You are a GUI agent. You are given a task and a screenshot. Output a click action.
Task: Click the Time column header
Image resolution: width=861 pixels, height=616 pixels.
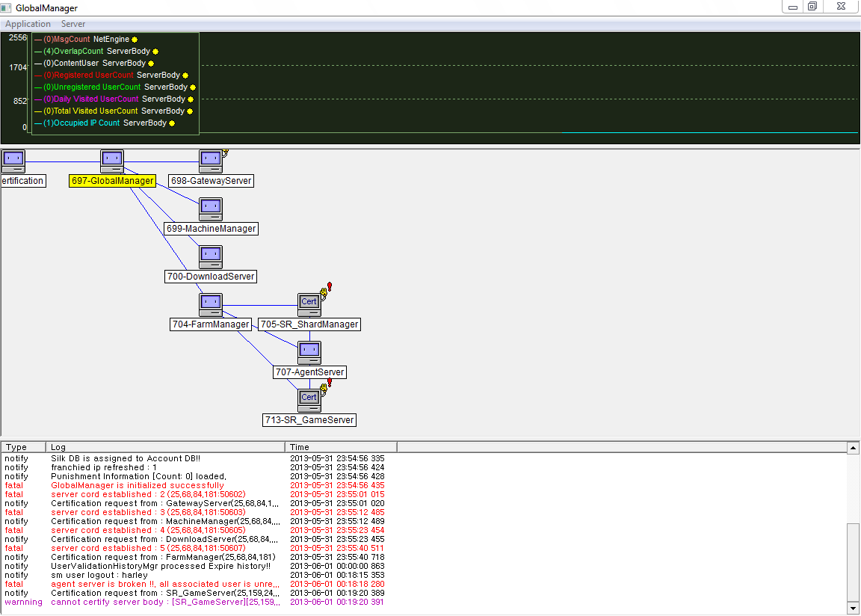340,447
